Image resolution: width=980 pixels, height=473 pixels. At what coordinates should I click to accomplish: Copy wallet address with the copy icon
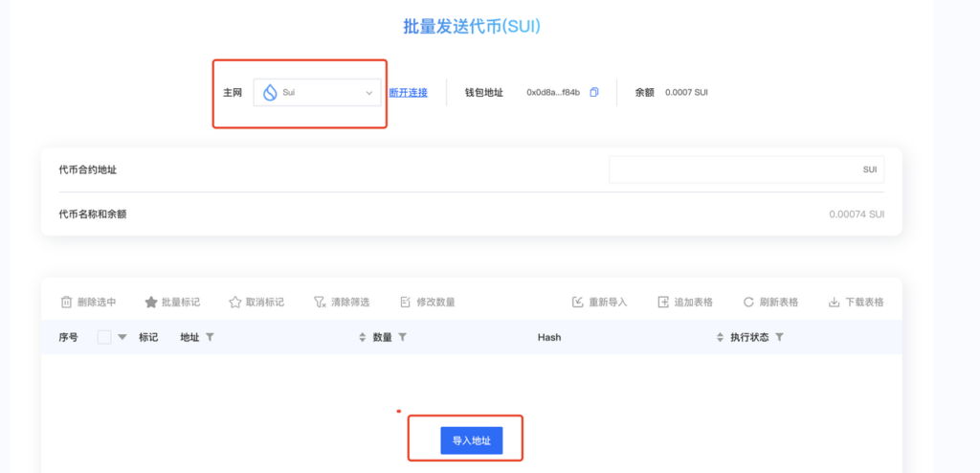[x=594, y=92]
